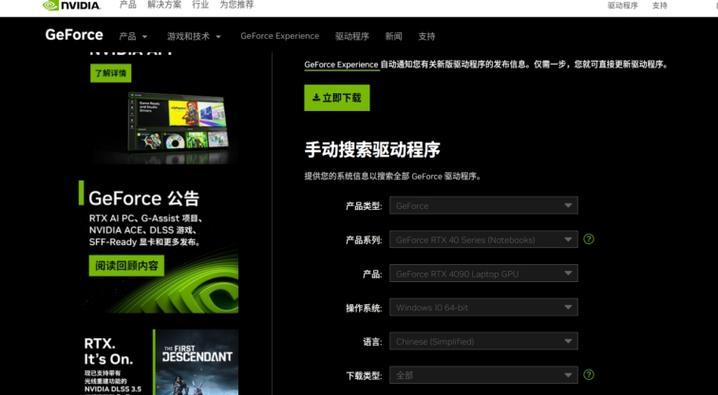Screen dimensions: 718x395
Task: Click the 立即下载 download button
Action: click(x=337, y=97)
